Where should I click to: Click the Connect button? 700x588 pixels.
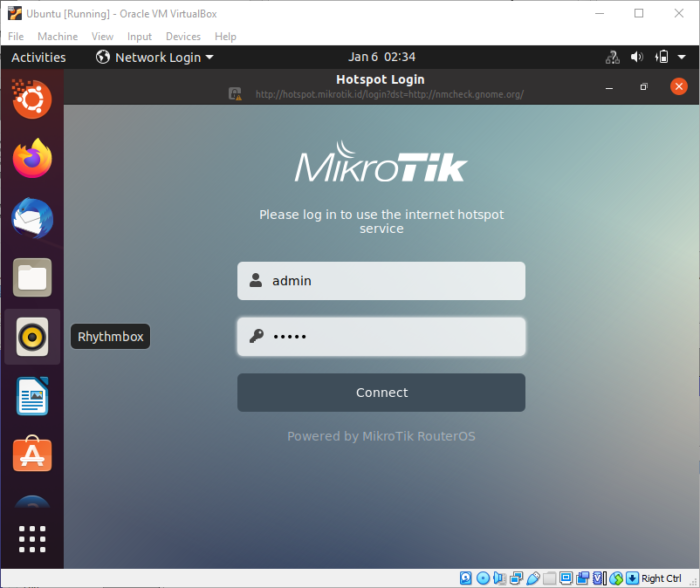pyautogui.click(x=381, y=392)
